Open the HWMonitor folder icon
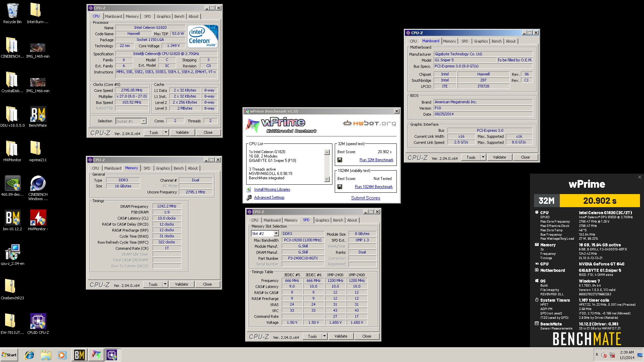 pyautogui.click(x=12, y=152)
